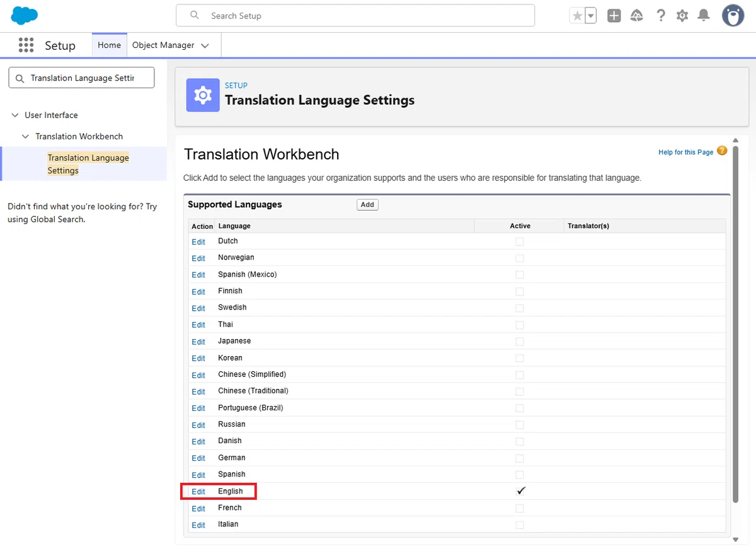
Task: Edit the Thai language row
Action: [198, 325]
